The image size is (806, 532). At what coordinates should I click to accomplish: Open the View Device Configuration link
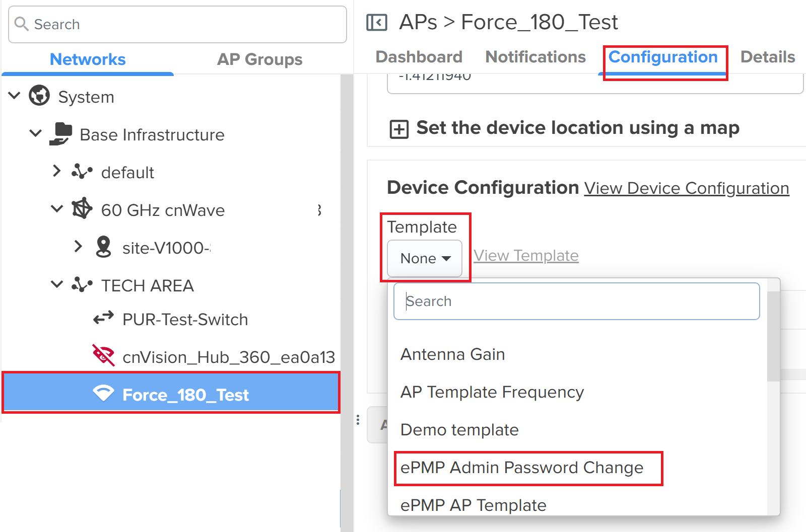[687, 188]
